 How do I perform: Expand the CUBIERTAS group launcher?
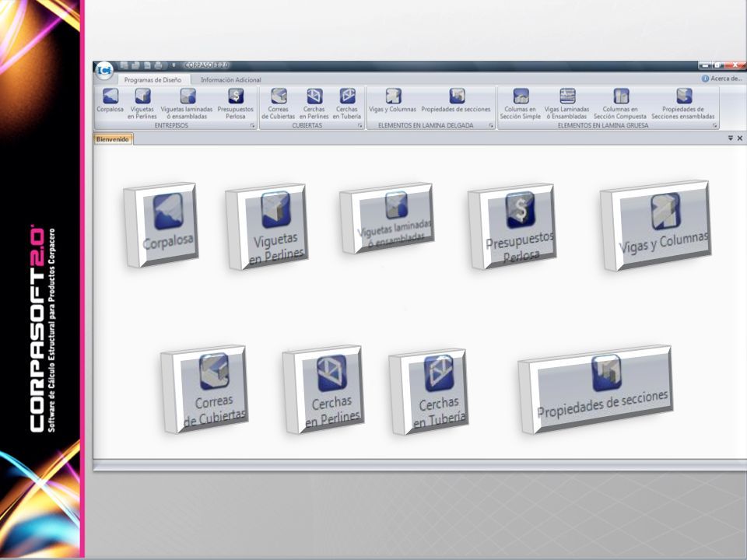tap(360, 126)
